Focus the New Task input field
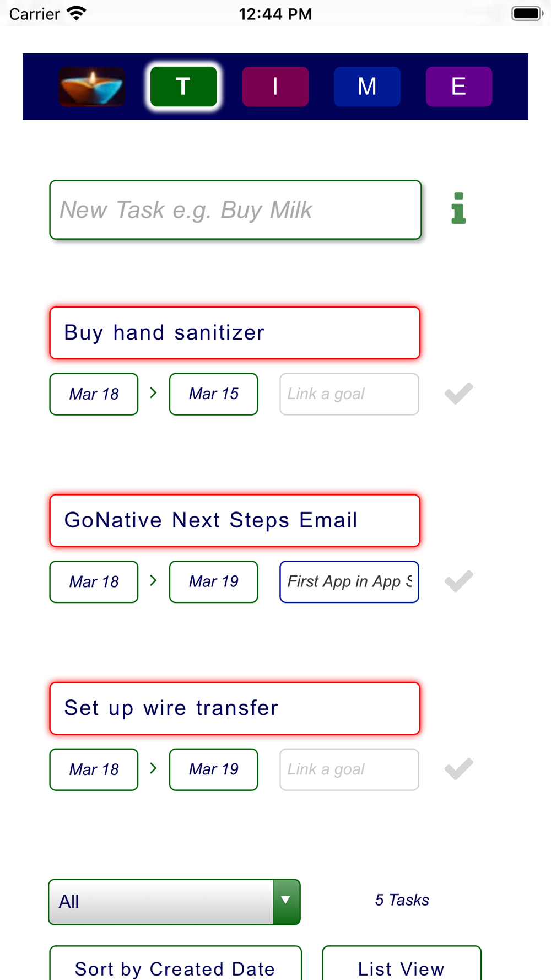551x980 pixels. tap(236, 210)
